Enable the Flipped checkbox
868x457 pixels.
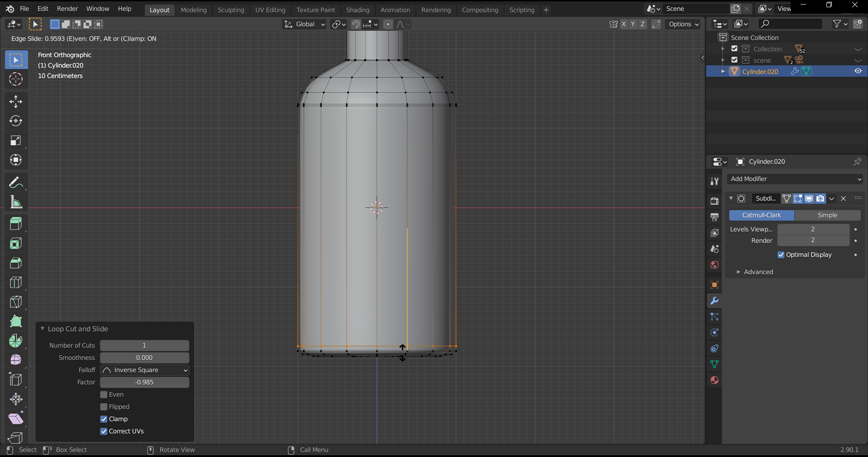(x=104, y=407)
